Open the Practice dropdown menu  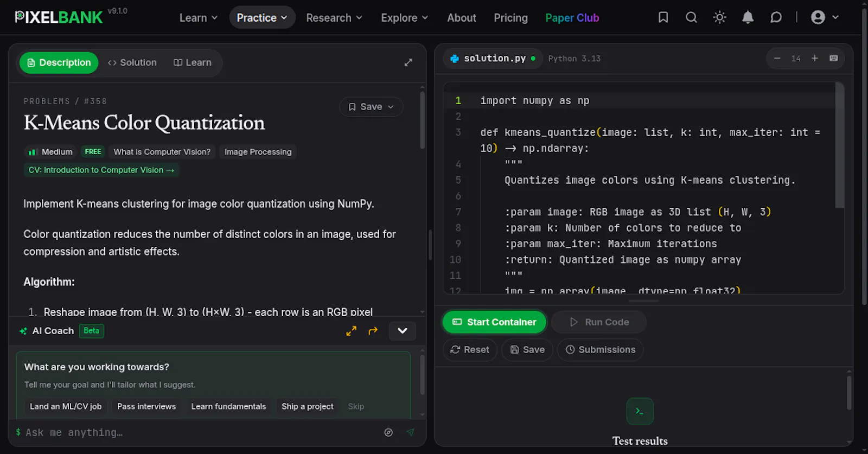coord(262,18)
